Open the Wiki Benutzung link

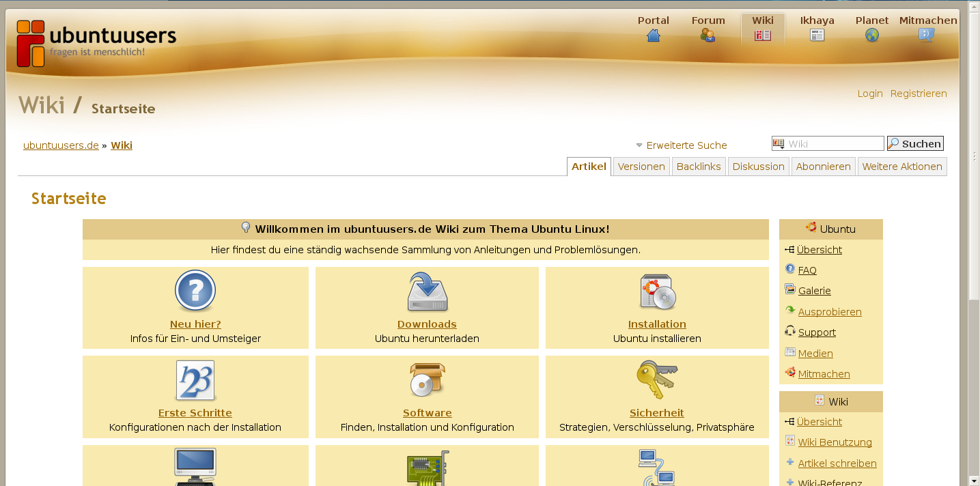click(x=835, y=442)
